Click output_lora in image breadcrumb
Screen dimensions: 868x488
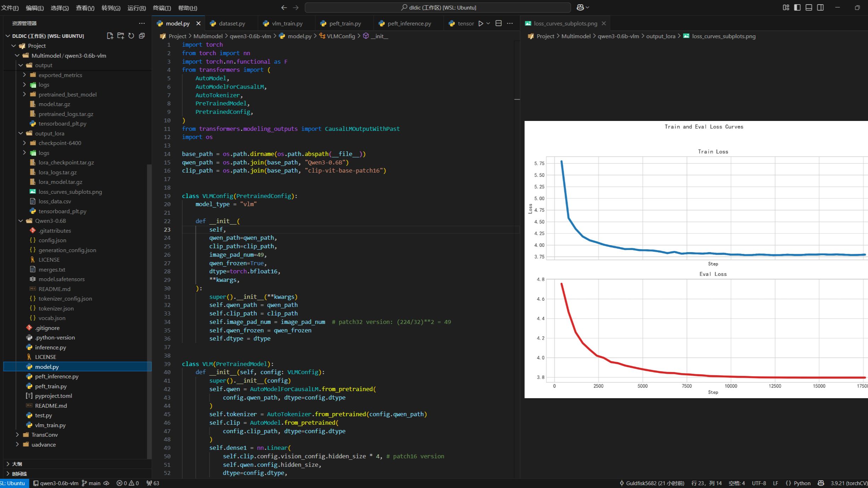(661, 36)
